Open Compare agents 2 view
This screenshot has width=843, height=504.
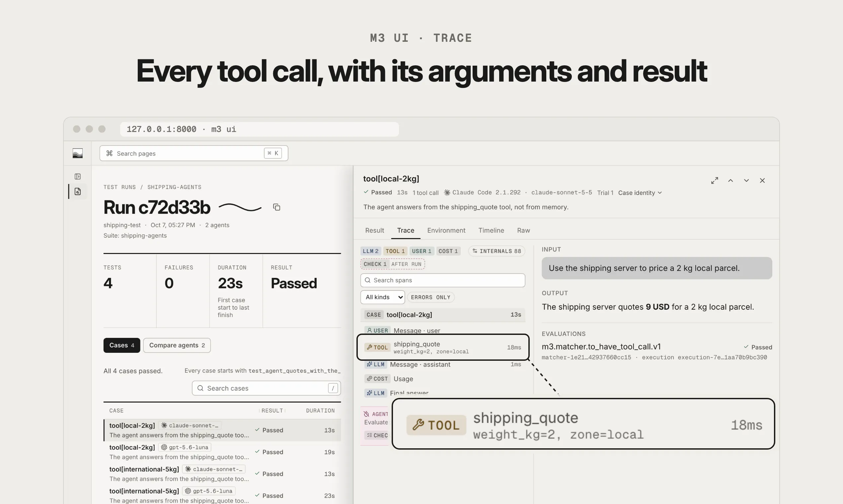click(x=177, y=345)
